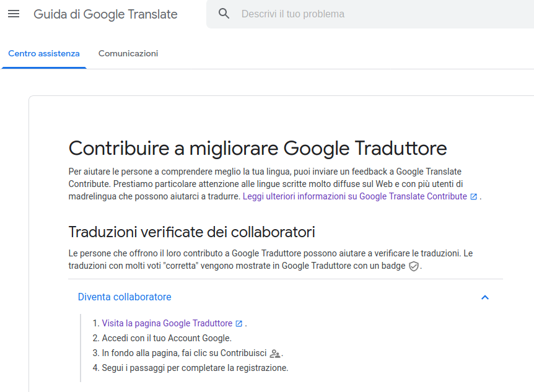
Task: Click step In fondo alla pagina, fai clic
Action: [x=184, y=353]
